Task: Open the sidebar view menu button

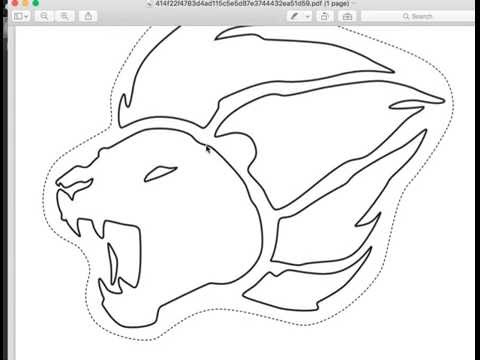Action: [x=21, y=16]
